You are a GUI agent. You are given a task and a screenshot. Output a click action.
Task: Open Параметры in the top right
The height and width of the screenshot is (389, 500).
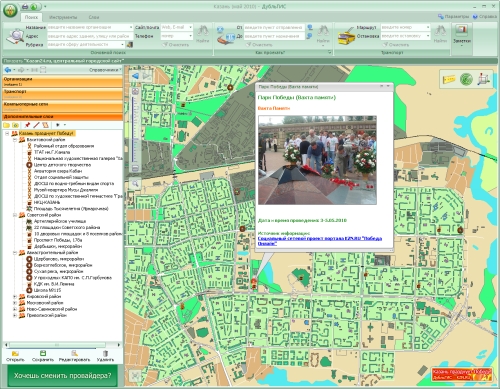coord(453,16)
